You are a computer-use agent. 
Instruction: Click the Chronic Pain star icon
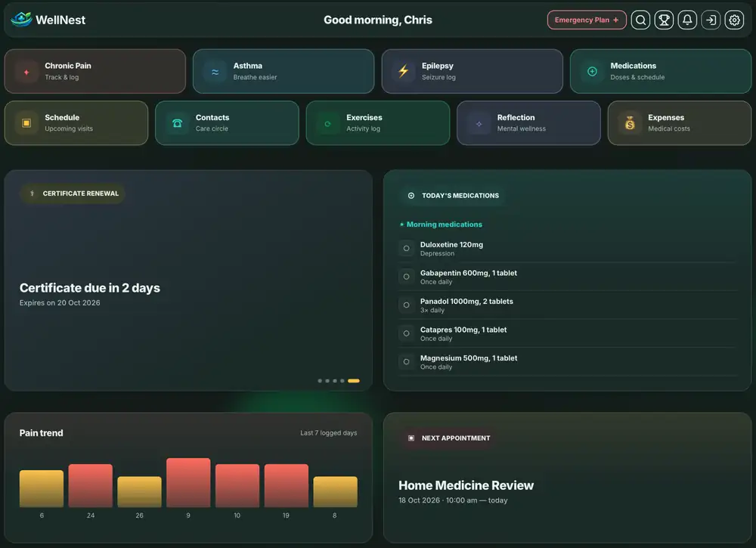26,72
